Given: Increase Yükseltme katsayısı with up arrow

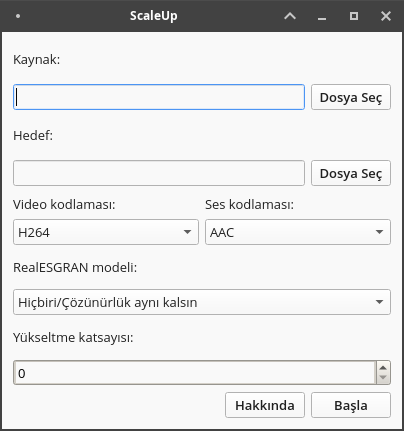Looking at the screenshot, I should pyautogui.click(x=383, y=367).
